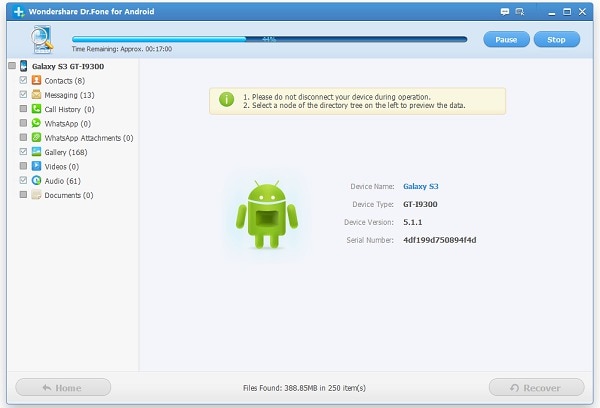The width and height of the screenshot is (600, 408).
Task: Open the Messaging (13) node
Action: (x=69, y=95)
